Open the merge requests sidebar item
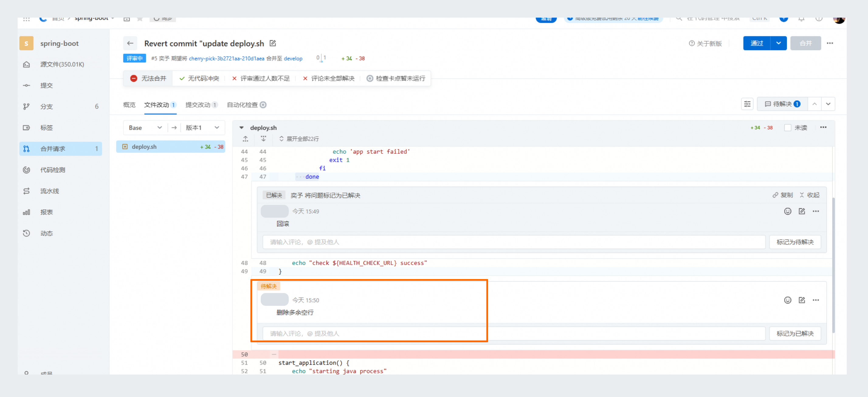 [61, 149]
